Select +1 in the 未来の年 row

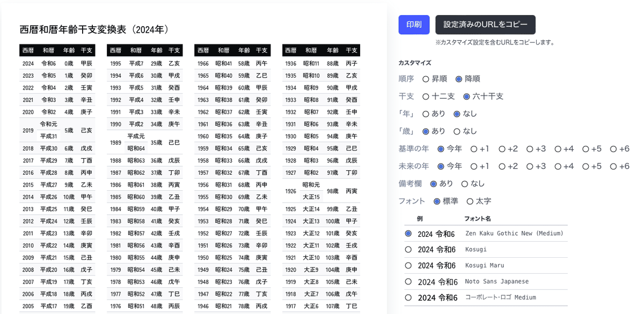tap(474, 166)
